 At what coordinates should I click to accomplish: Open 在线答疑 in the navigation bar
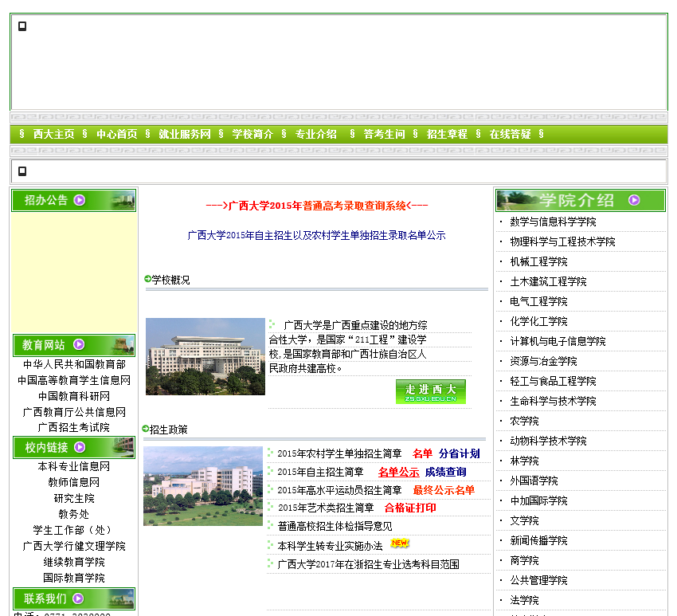click(x=510, y=134)
